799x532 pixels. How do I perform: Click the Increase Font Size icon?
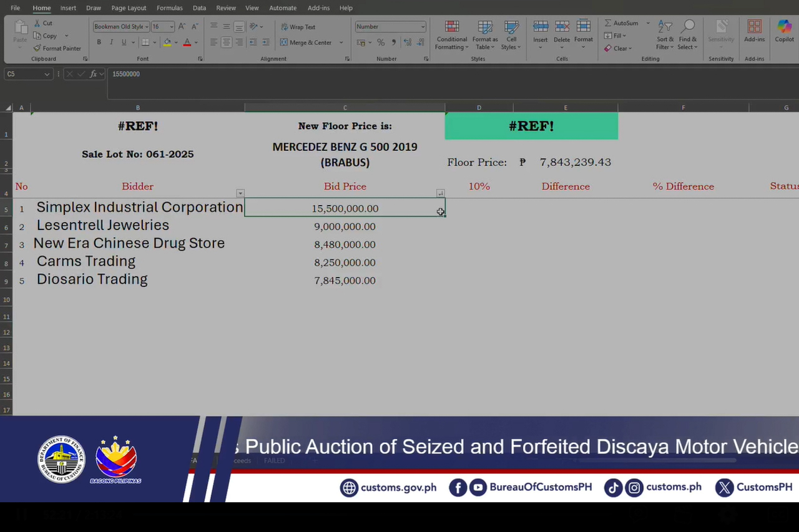tap(182, 27)
